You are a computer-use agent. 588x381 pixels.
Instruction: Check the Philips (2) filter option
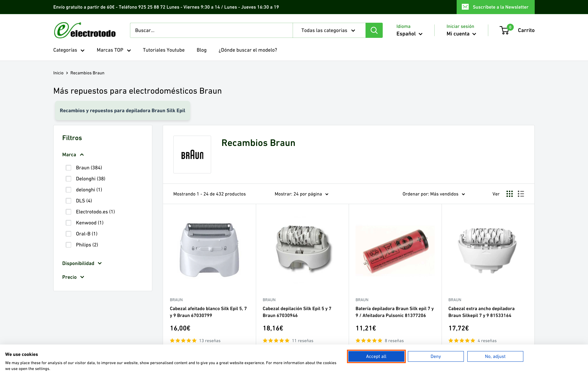pyautogui.click(x=68, y=245)
